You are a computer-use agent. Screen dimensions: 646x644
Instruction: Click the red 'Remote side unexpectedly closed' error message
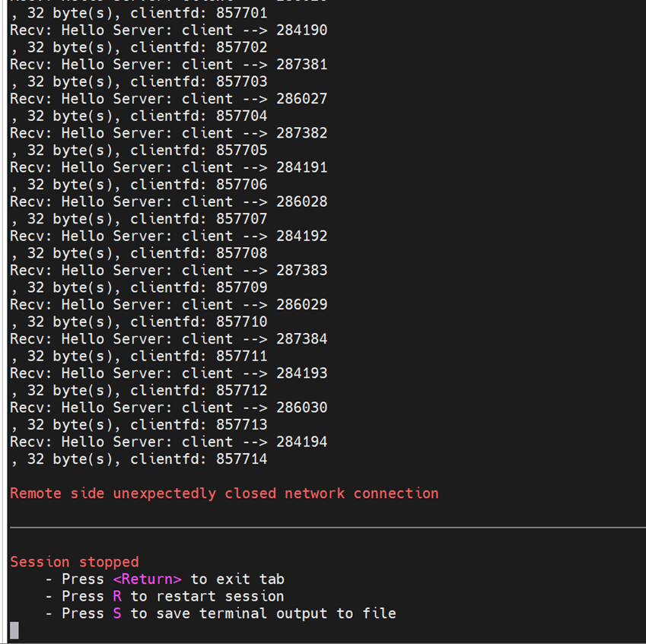[x=224, y=493]
